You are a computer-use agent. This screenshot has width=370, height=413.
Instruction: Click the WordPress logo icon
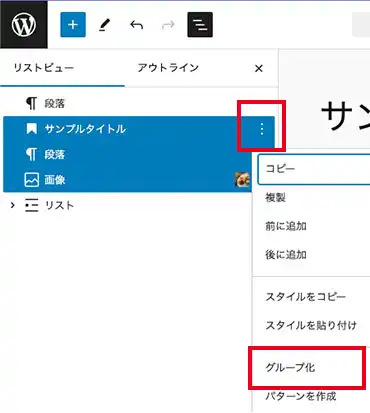coord(24,25)
